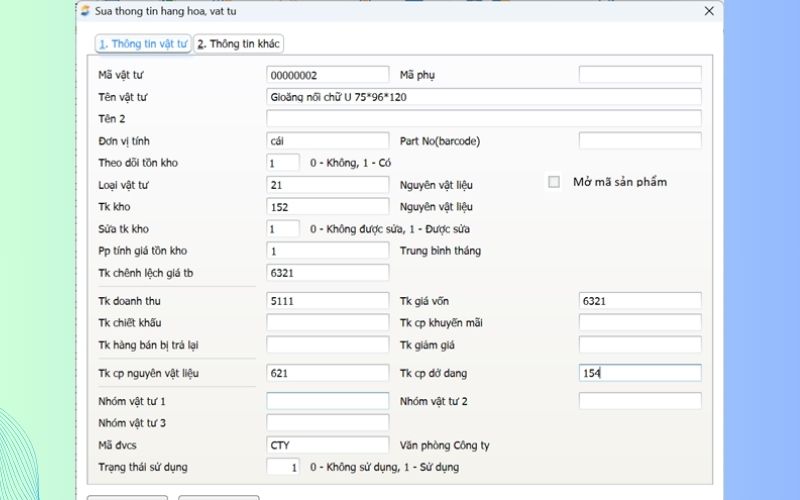Viewport: 800px width, 500px height.
Task: Click the Tk cp dở dang field
Action: [x=640, y=373]
